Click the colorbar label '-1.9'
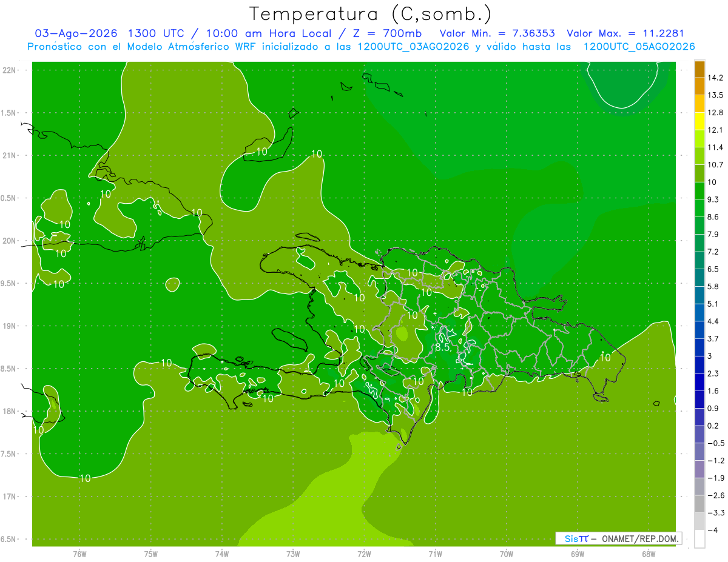This screenshot has height=562, width=728. point(715,478)
